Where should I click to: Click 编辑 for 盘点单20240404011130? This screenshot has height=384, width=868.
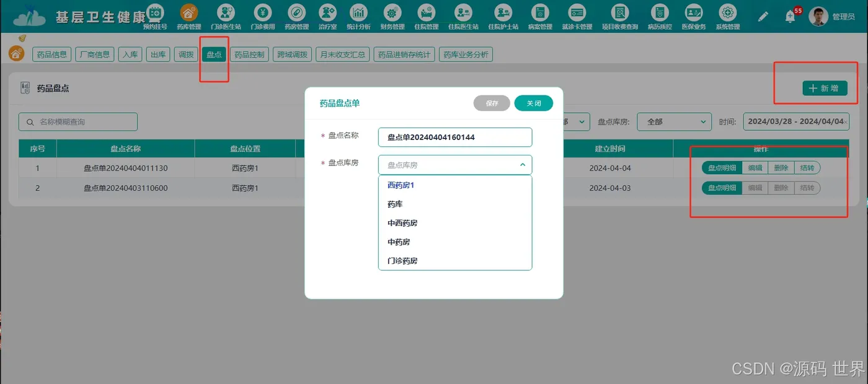click(x=755, y=168)
